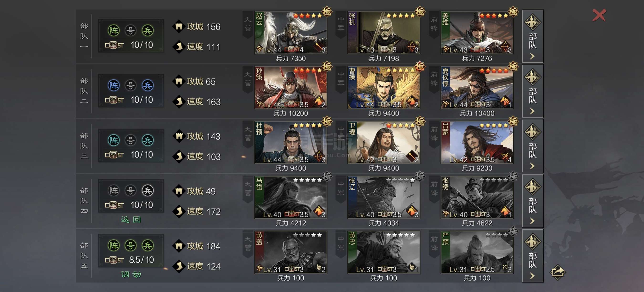Expand 部队三 details via right chevron panel
The height and width of the screenshot is (292, 644).
pyautogui.click(x=533, y=146)
